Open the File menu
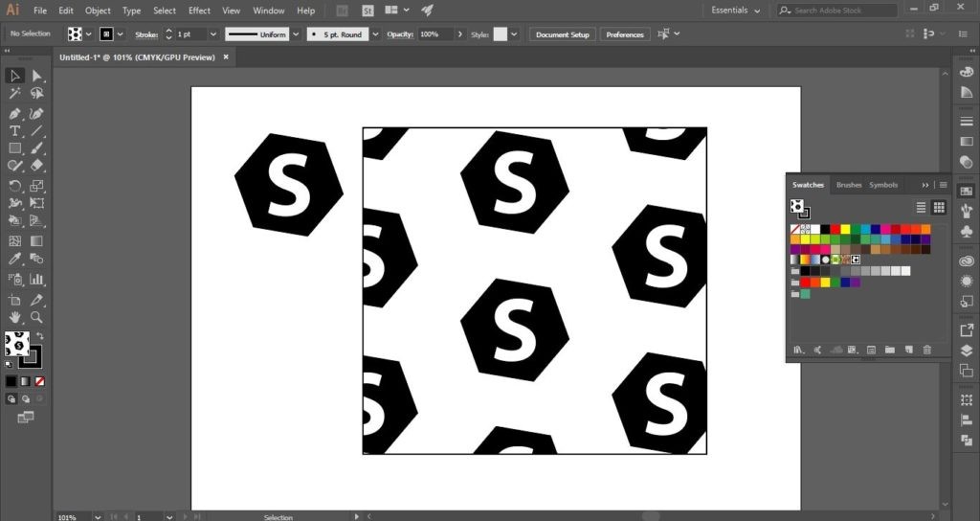 pyautogui.click(x=40, y=11)
